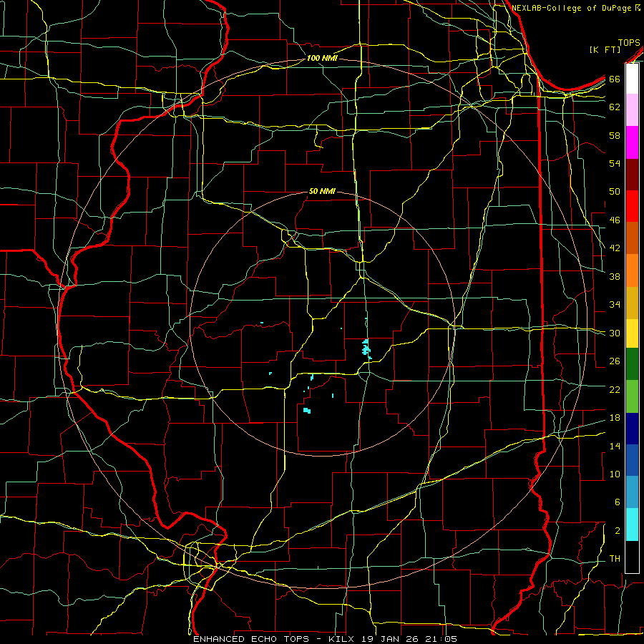This screenshot has width=644, height=644.
Task: Click the 26 legend scale value
Action: pos(615,361)
